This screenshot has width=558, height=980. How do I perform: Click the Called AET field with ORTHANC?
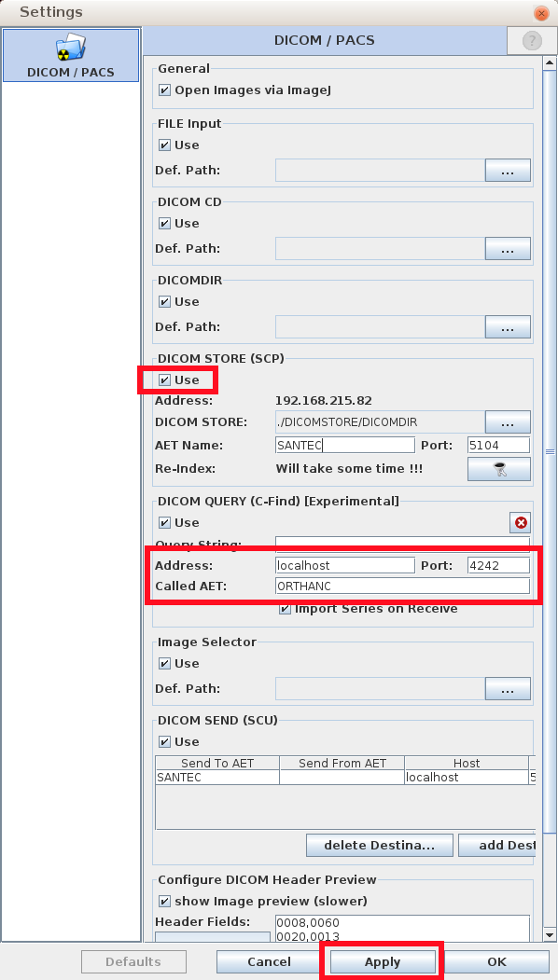pyautogui.click(x=402, y=587)
